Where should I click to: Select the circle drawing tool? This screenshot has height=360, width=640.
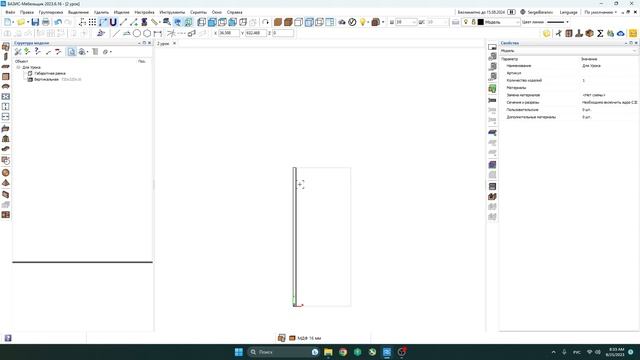(x=137, y=33)
